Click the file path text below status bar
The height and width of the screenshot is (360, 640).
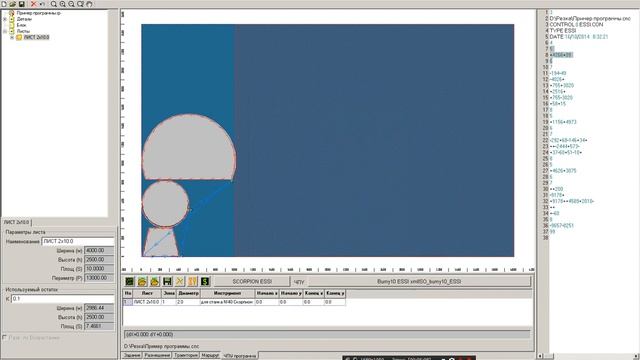click(x=162, y=346)
